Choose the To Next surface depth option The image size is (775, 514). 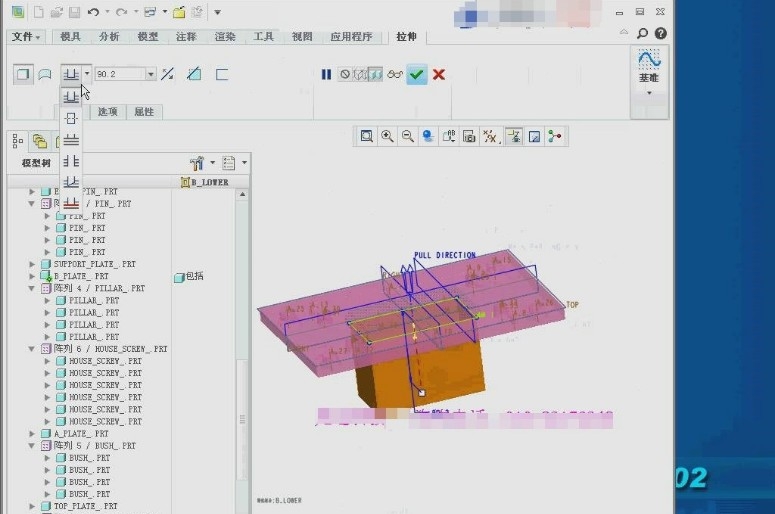tap(71, 140)
